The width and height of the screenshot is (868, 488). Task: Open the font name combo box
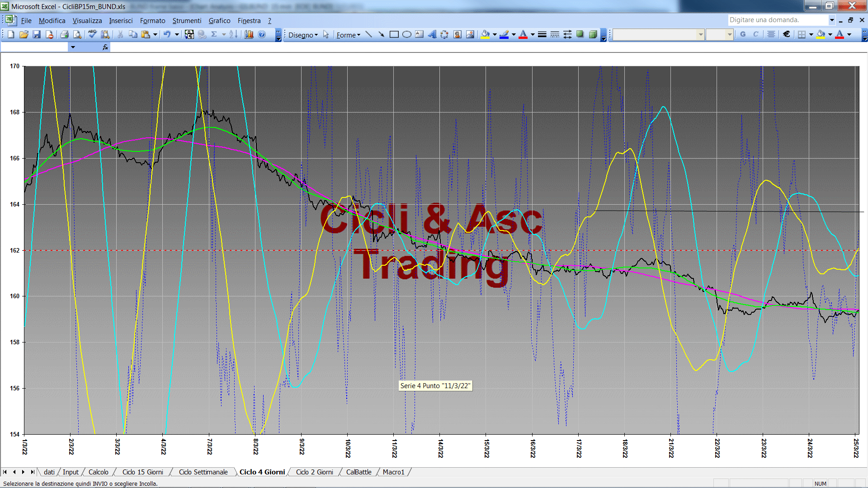point(659,34)
